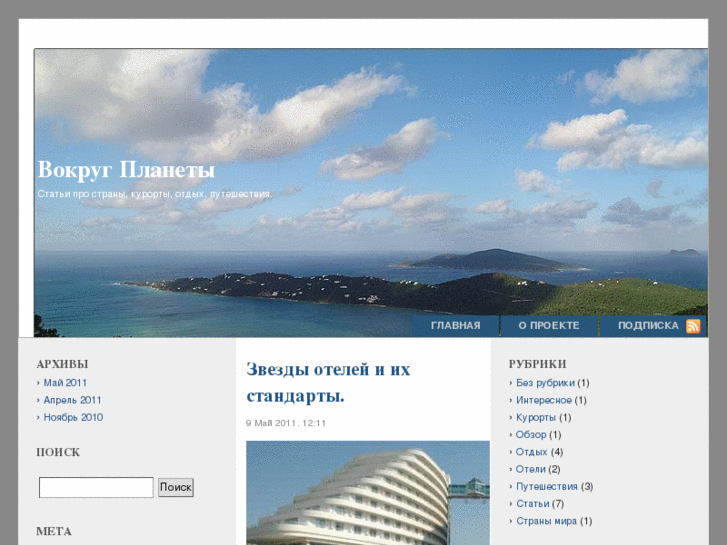This screenshot has width=727, height=545.
Task: Open article Звезды отелей и их стандарты
Action: tap(328, 382)
